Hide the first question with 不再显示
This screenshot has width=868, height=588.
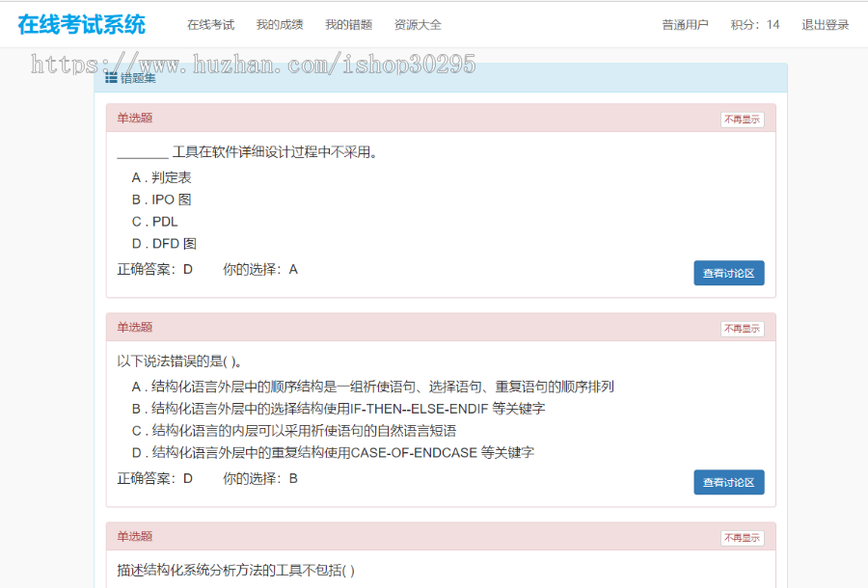(743, 120)
